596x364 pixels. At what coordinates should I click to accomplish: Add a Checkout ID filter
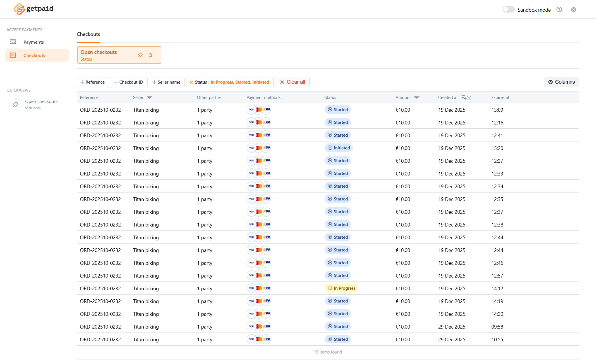(129, 82)
